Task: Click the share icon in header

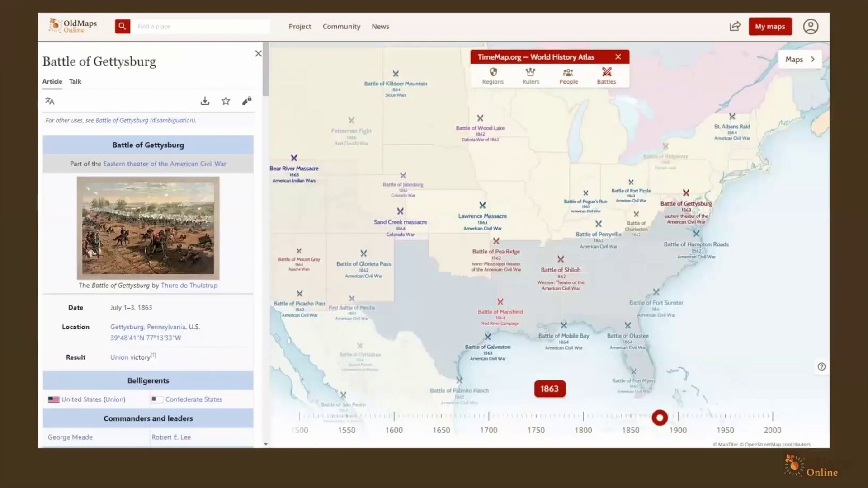Action: 735,26
